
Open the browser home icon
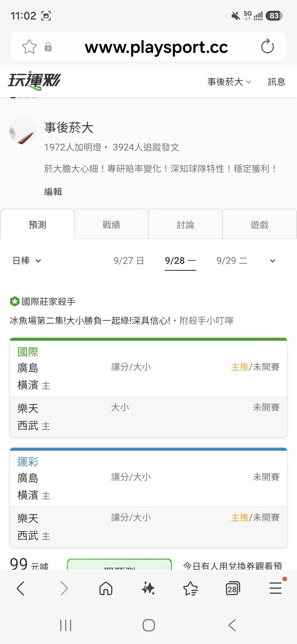click(x=106, y=589)
